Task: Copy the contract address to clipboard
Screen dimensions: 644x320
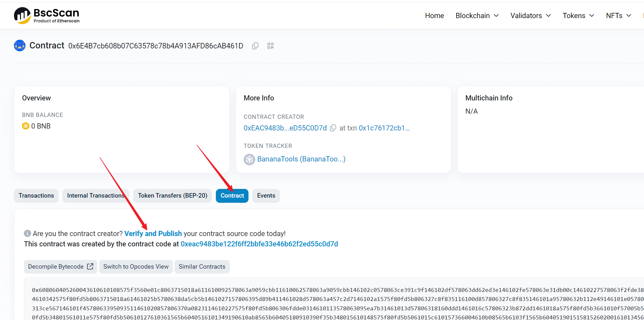Action: [x=255, y=46]
